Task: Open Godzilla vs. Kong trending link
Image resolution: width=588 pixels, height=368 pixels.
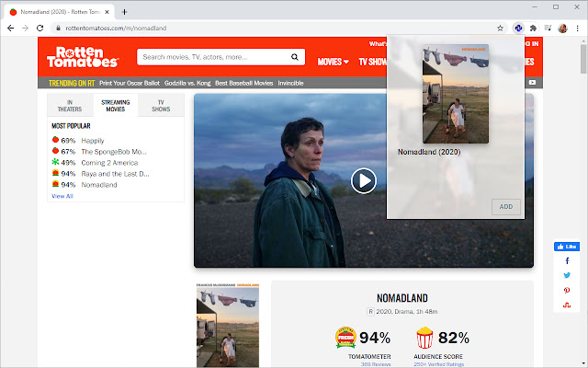Action: 187,83
